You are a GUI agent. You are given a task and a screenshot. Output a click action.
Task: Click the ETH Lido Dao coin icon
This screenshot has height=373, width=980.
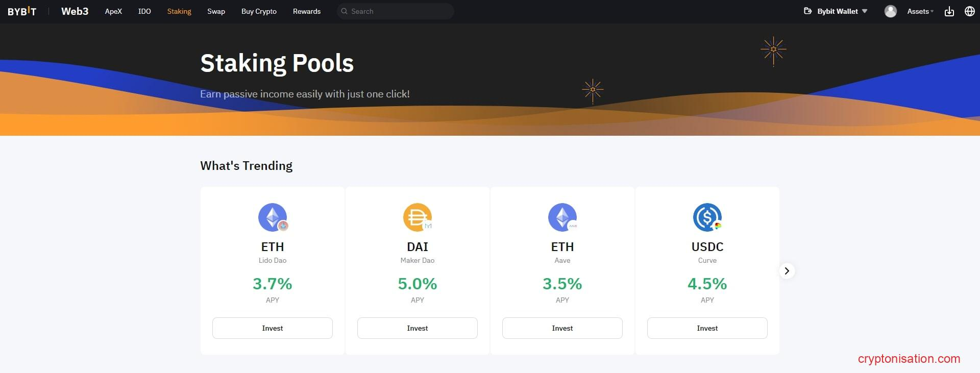[273, 217]
